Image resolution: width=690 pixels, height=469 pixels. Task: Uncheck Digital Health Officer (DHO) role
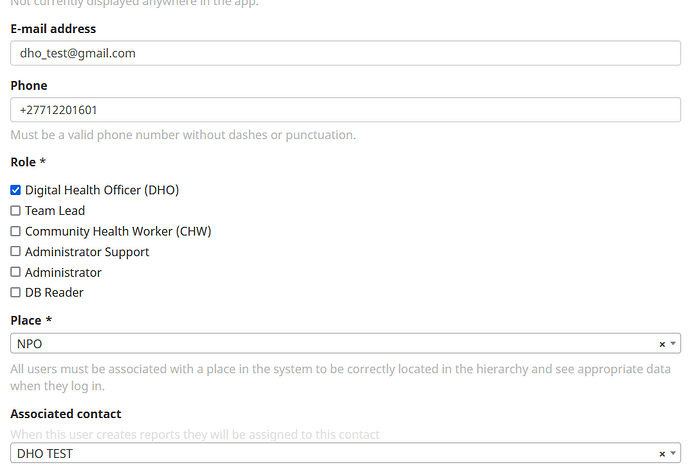(15, 190)
